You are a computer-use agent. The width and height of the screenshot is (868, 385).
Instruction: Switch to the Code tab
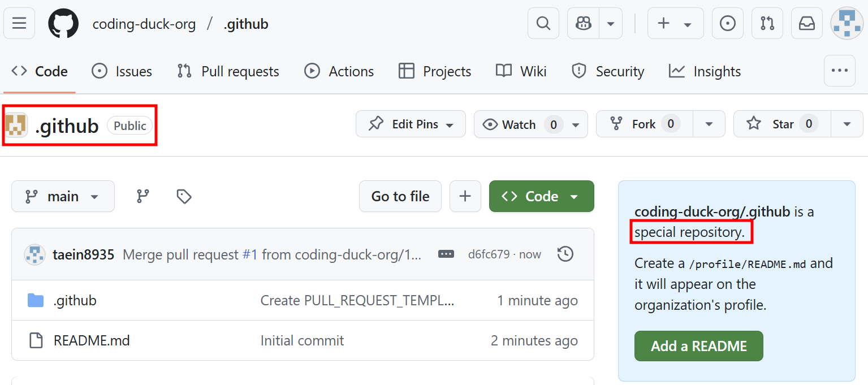pos(40,71)
